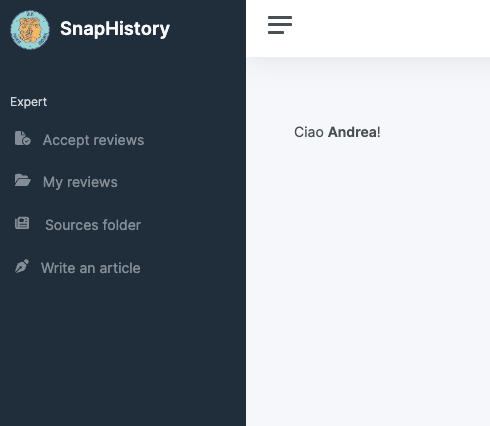Click the bold Andrea username

(x=353, y=132)
